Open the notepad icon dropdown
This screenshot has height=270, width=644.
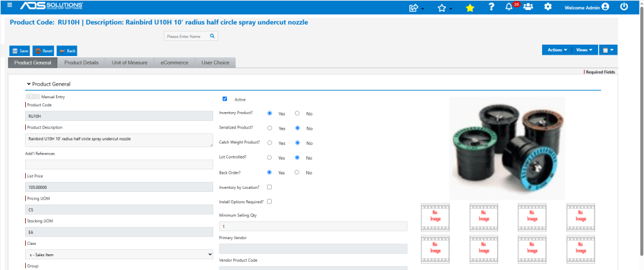608,50
